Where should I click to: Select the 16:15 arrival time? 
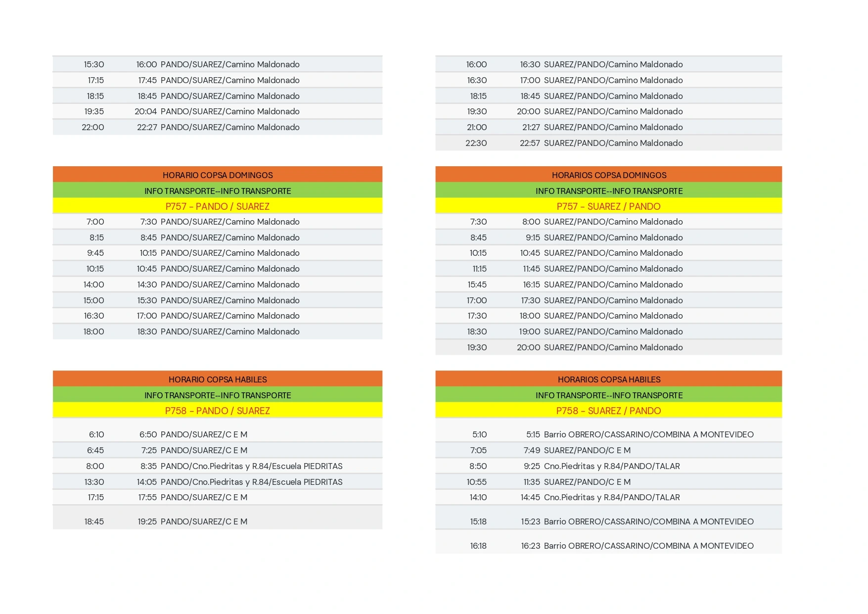[x=532, y=284]
